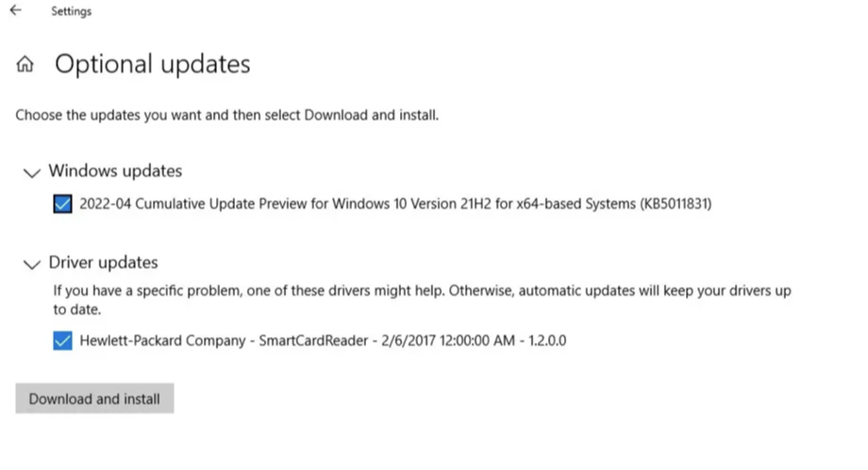Collapse the Windows updates chevron
Viewport: 868px width, 470px height.
[31, 173]
